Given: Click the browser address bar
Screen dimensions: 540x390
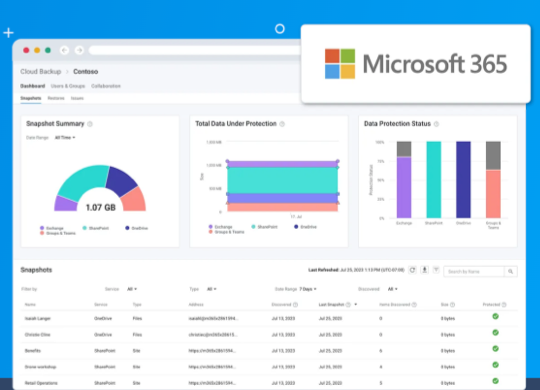Looking at the screenshot, I should coord(195,50).
